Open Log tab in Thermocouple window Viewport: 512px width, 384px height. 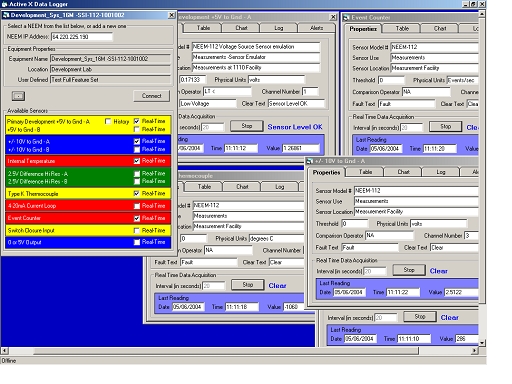(279, 187)
